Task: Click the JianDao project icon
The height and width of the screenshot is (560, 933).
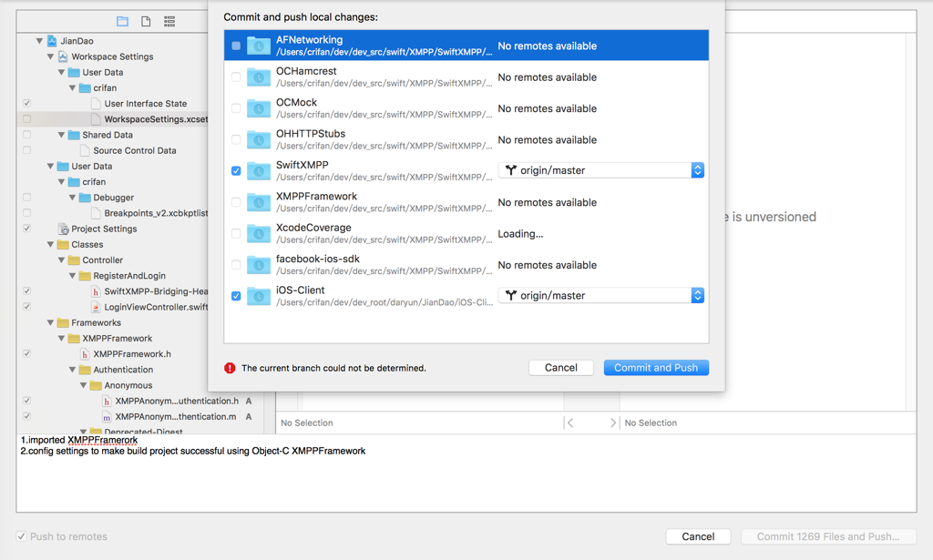Action: coord(52,40)
